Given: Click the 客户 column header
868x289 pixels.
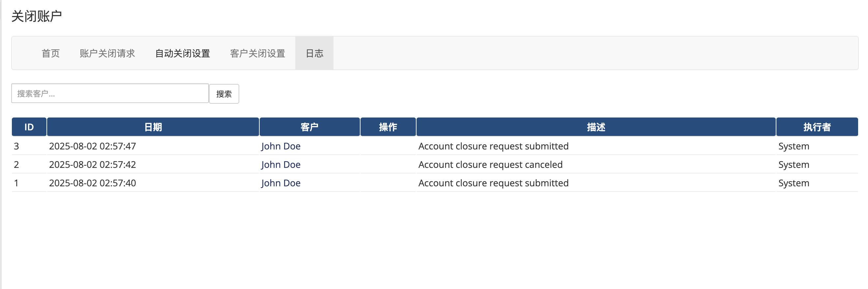Looking at the screenshot, I should pyautogui.click(x=309, y=127).
